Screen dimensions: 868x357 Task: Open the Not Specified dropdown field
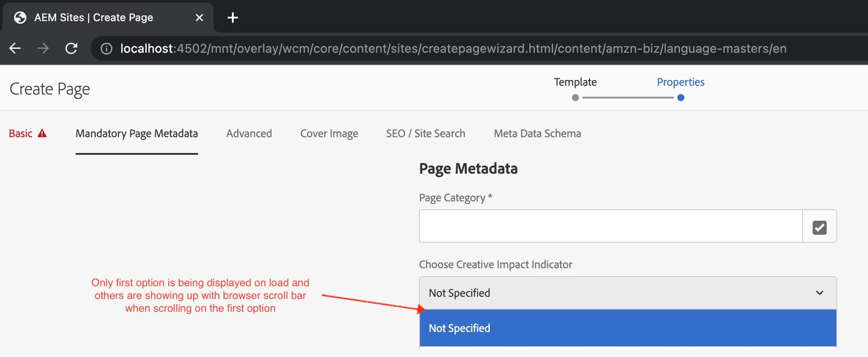tap(615, 293)
